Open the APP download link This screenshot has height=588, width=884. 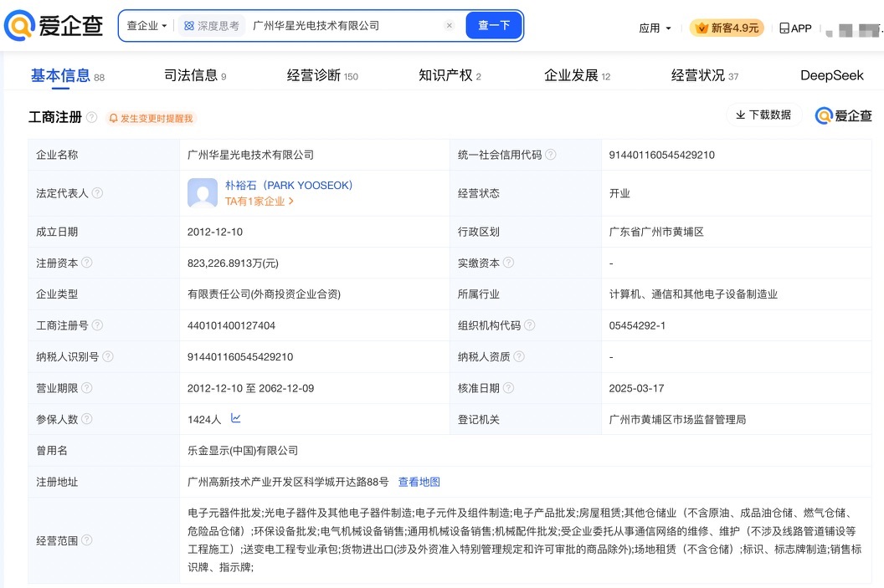[x=795, y=28]
